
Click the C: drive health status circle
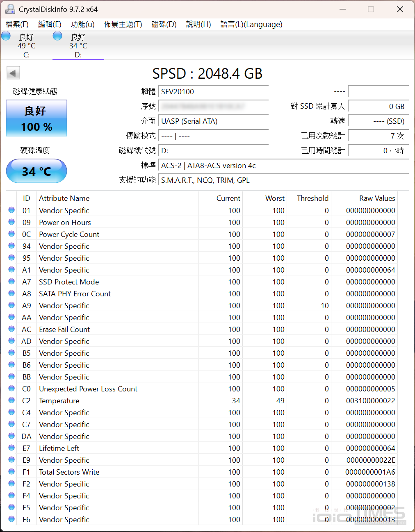6,36
